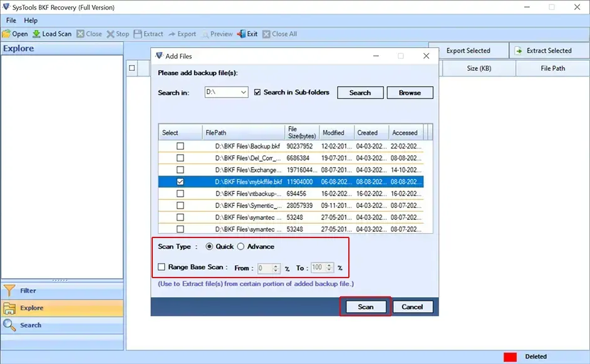The width and height of the screenshot is (590, 364).
Task: Click the From percentage input field
Action: click(265, 268)
